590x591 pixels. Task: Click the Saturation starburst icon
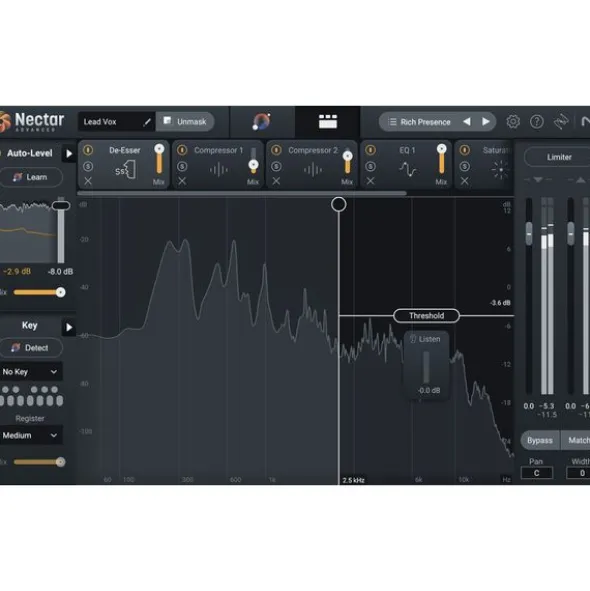pos(501,170)
